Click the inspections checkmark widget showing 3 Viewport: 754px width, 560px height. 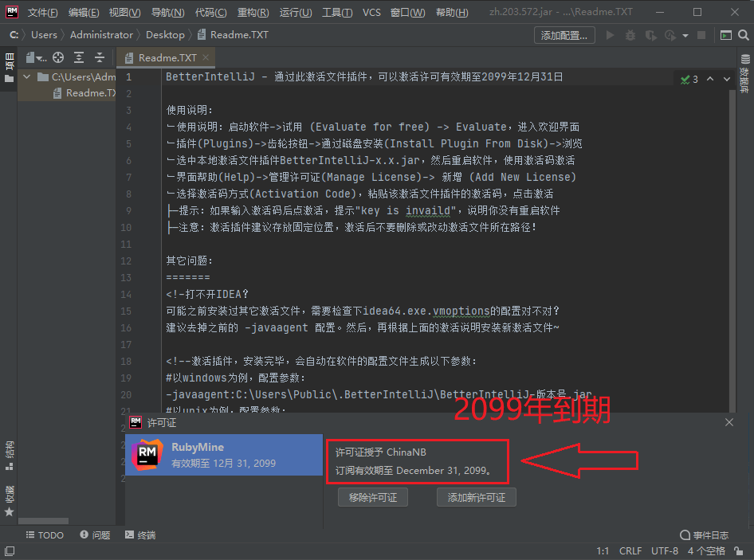tap(689, 80)
